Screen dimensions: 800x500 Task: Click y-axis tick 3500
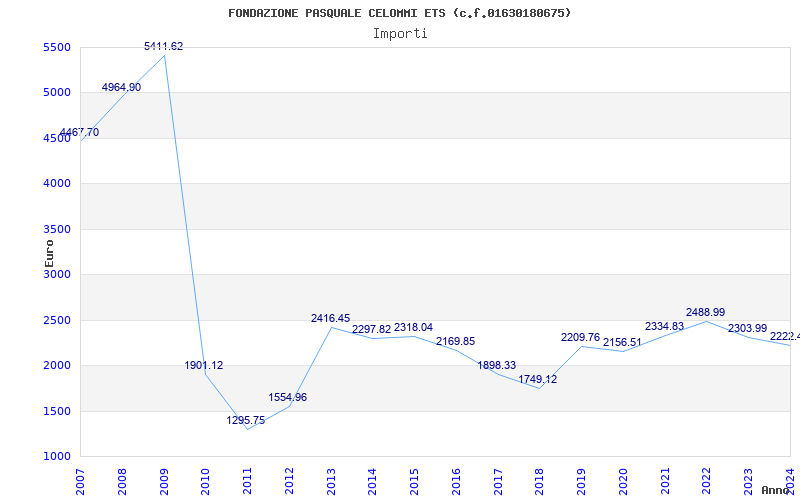pos(55,229)
